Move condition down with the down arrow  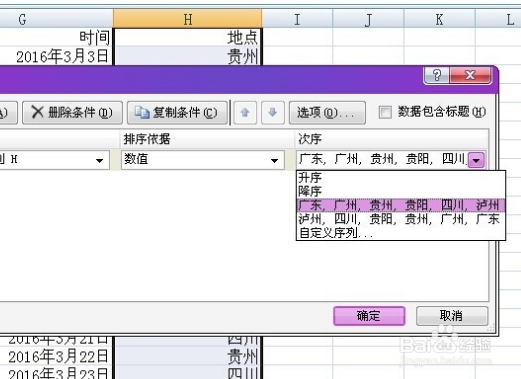pos(273,113)
